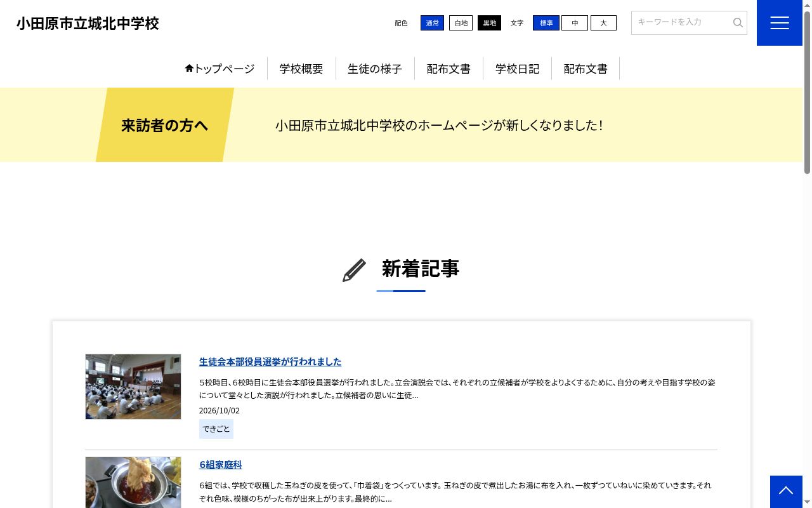Click the 来訪者の方へ notice label

165,125
